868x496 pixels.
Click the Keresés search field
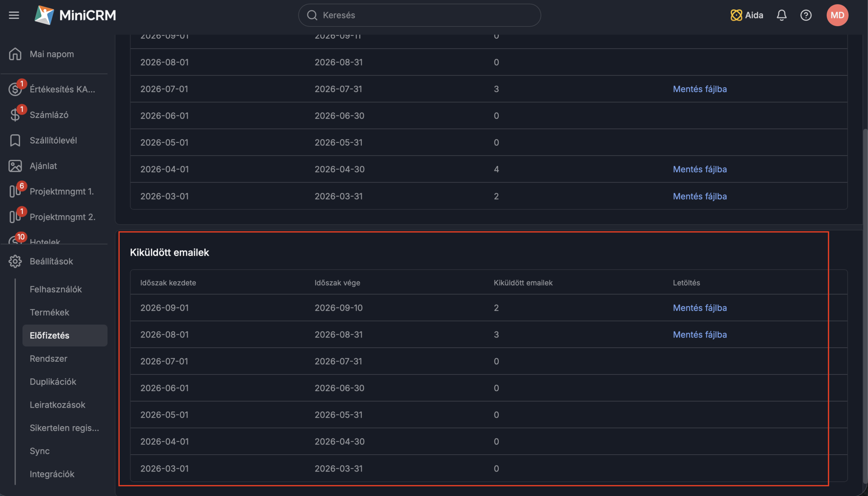pyautogui.click(x=419, y=15)
